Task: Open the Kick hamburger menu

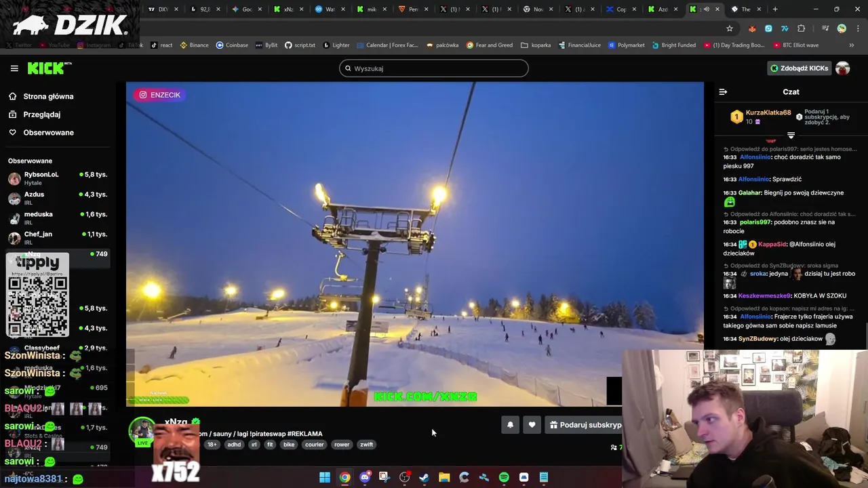Action: [x=14, y=68]
